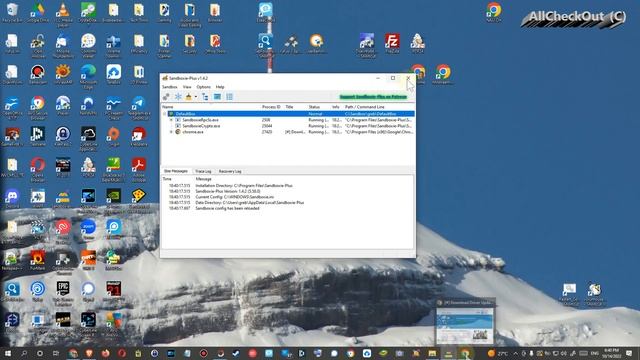Click the blue window panel toolbar icon
Screen dimensions: 640x360
(x=217, y=97)
